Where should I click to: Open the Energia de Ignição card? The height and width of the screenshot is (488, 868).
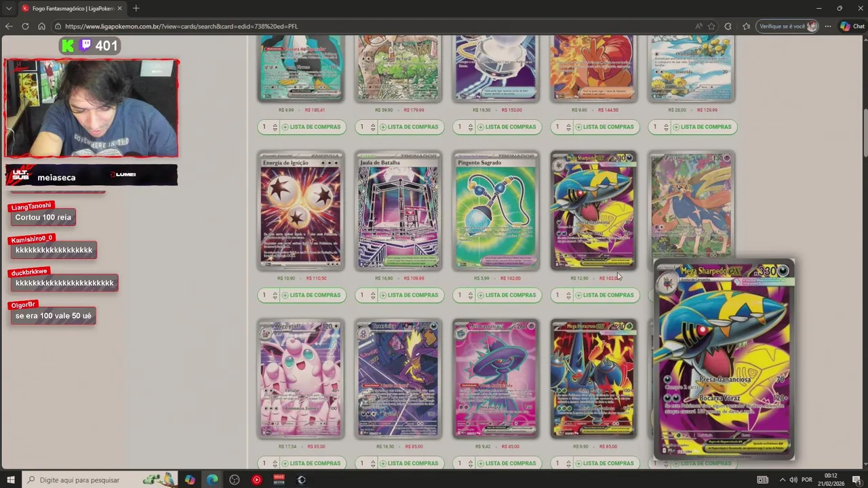tap(300, 211)
